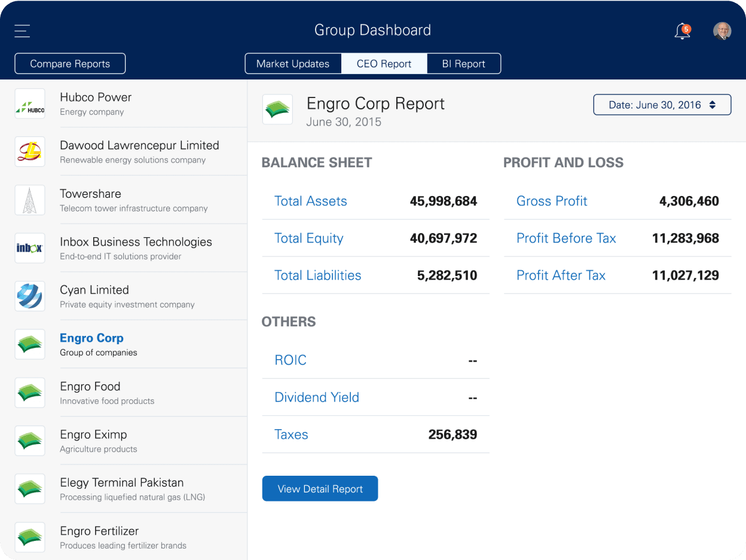
Task: Click the Engro Eximp logo icon
Action: point(30,441)
